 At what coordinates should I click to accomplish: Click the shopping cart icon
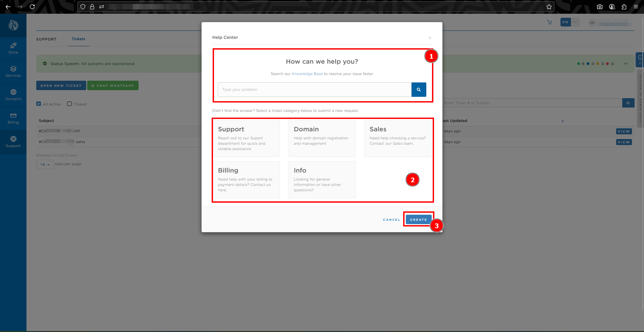pyautogui.click(x=549, y=22)
